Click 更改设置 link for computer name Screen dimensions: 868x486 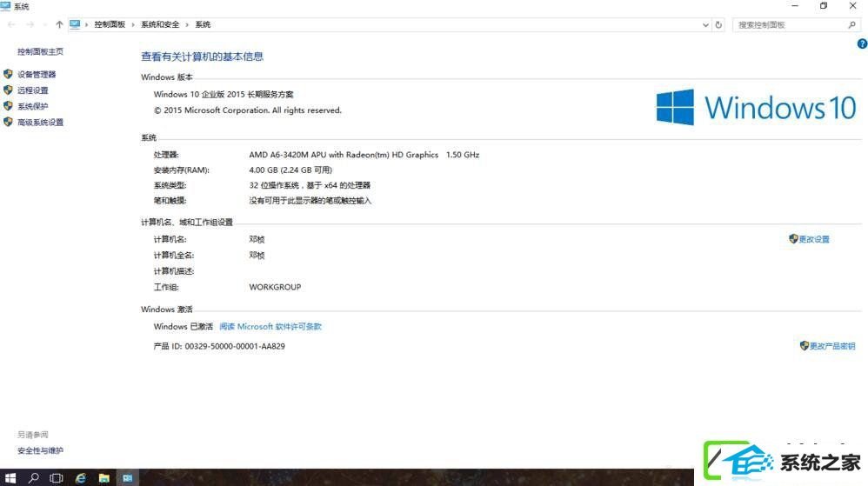click(814, 239)
